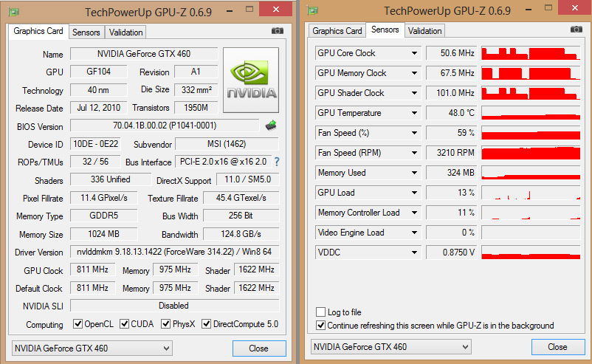
Task: Click the GPU Temperature history graph
Action: pos(531,113)
